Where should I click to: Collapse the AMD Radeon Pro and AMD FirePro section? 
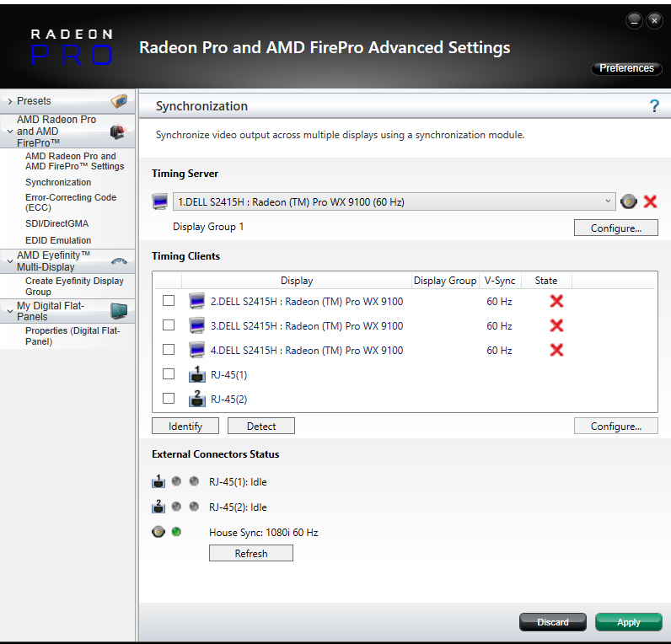[10, 131]
